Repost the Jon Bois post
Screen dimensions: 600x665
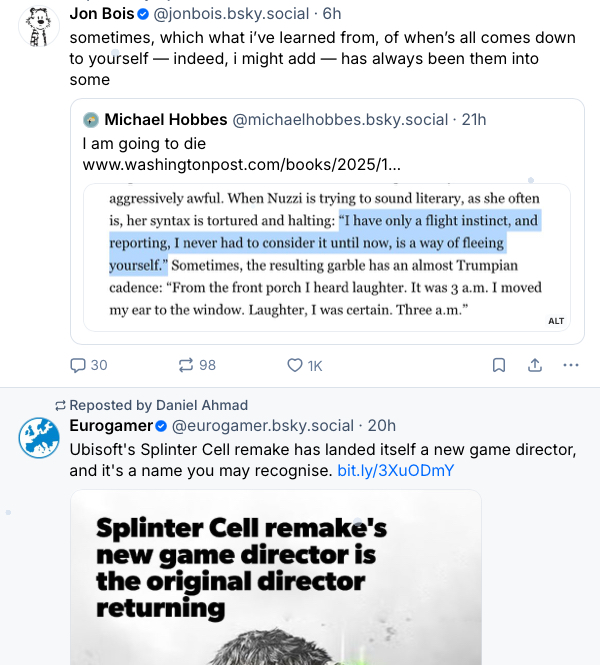coord(187,365)
